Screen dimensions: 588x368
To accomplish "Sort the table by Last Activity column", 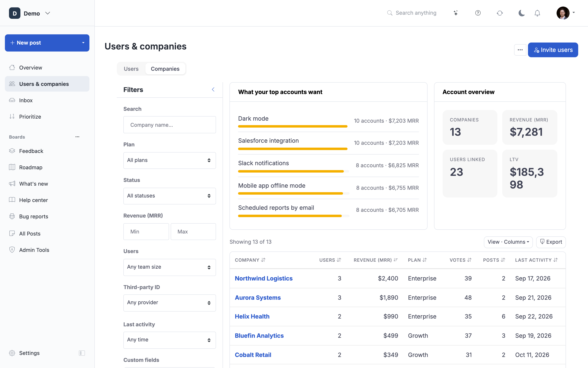I will [536, 260].
